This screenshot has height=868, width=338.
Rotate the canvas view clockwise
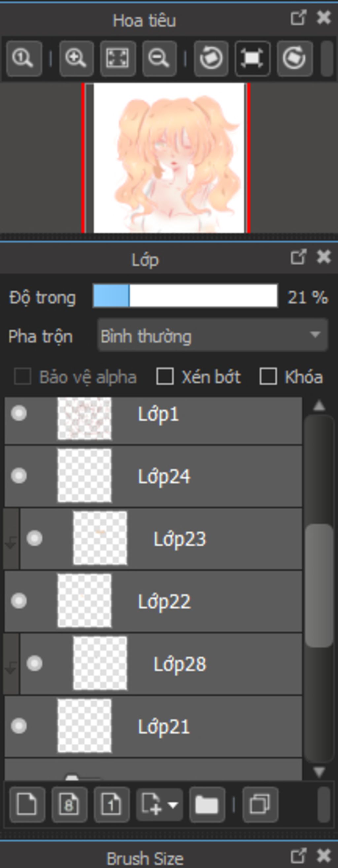pyautogui.click(x=294, y=59)
